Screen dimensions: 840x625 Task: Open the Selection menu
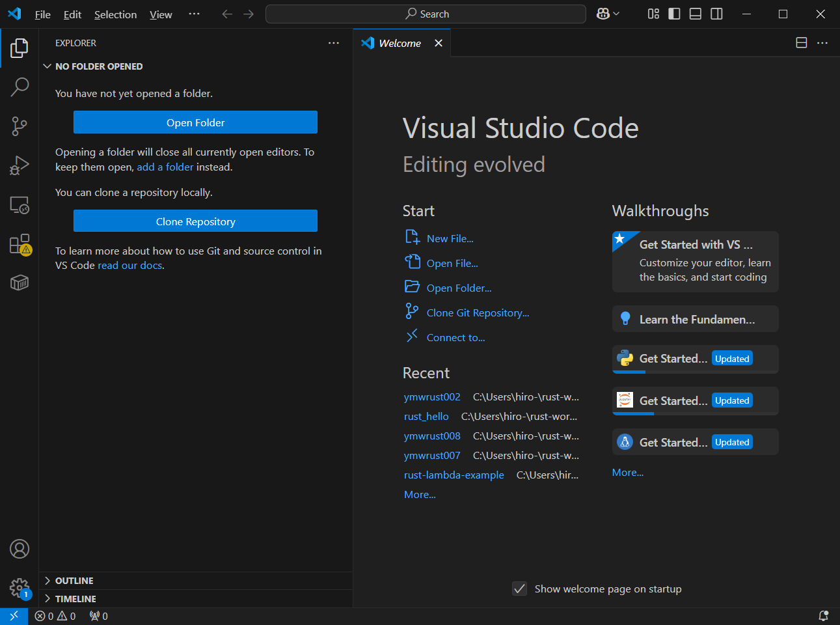[x=115, y=14]
